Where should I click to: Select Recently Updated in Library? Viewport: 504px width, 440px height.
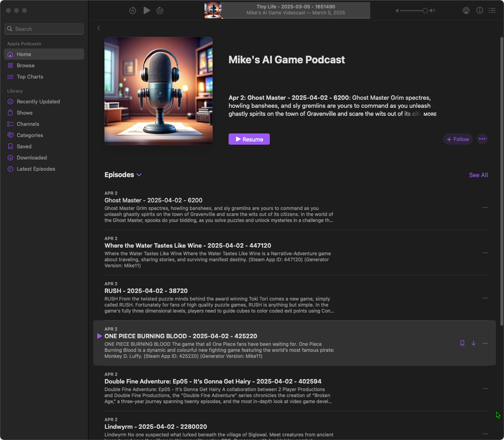tap(44, 101)
